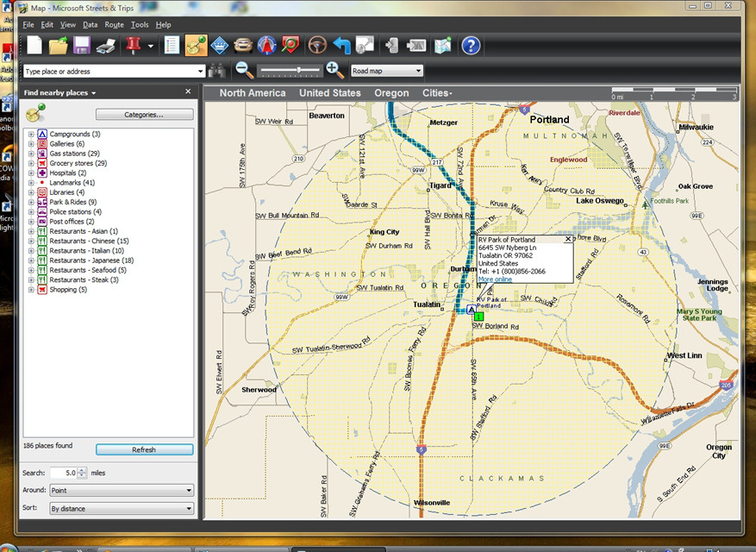Toggle the Find Nearby Places toolbar icon
Image resolution: width=756 pixels, height=552 pixels.
coord(197,46)
